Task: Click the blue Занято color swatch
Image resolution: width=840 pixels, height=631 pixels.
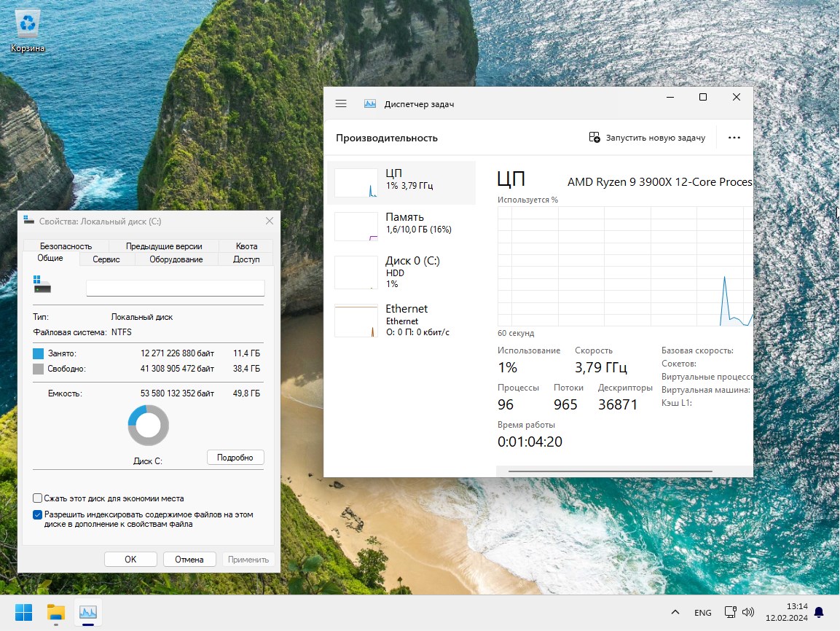Action: click(38, 353)
